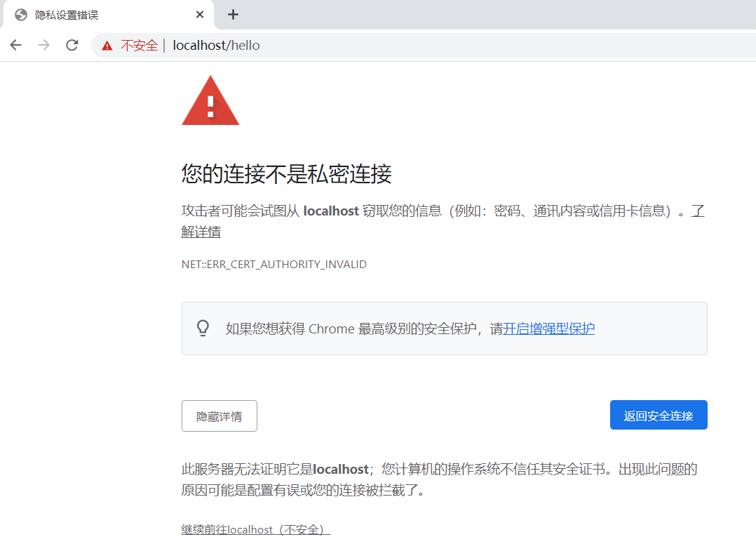The image size is (756, 544).
Task: Click 继续前往localhost（不安全）
Action: click(x=255, y=529)
